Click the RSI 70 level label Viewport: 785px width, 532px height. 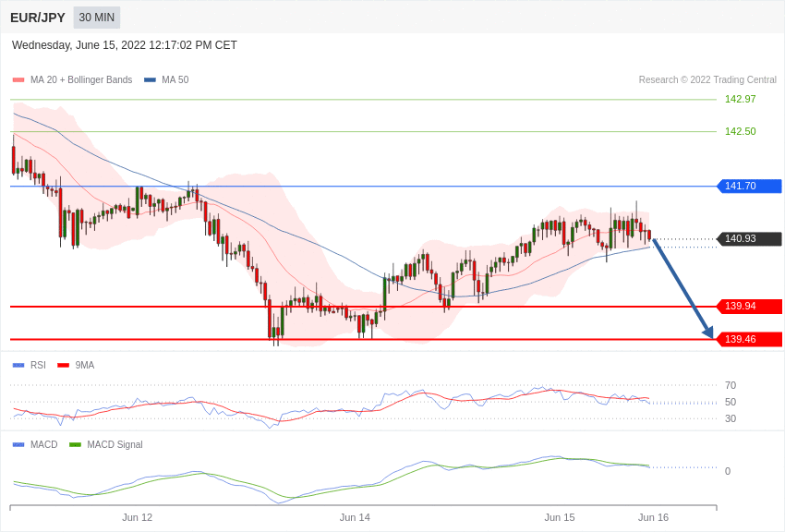[x=731, y=385]
